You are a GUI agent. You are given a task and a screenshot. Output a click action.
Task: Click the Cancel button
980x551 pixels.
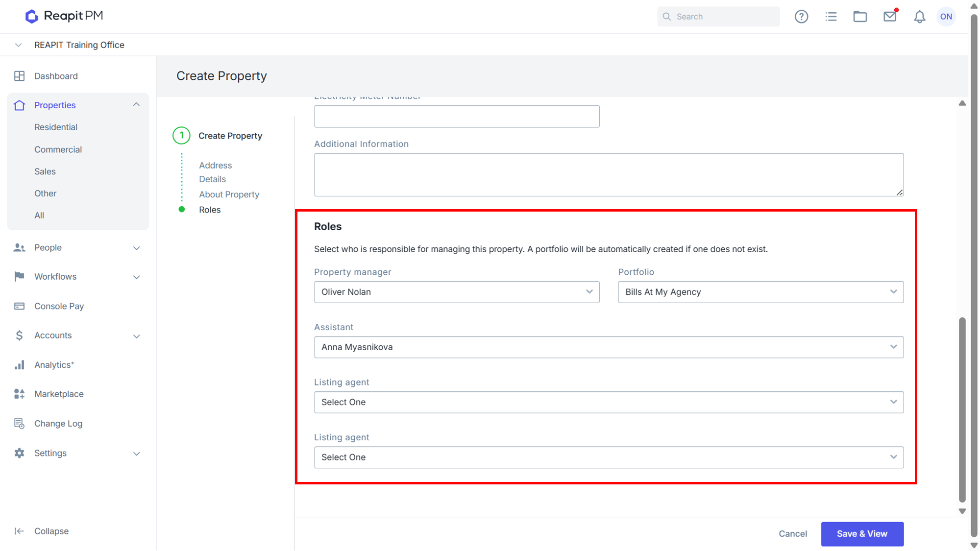[x=792, y=534]
